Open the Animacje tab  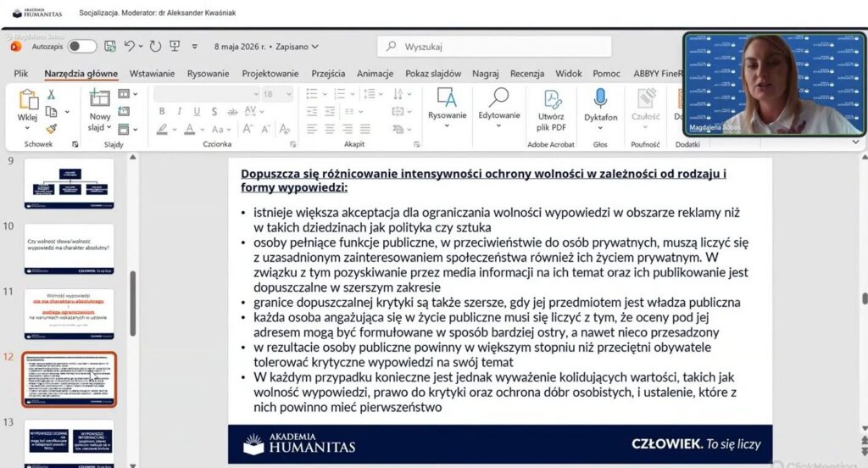(375, 74)
